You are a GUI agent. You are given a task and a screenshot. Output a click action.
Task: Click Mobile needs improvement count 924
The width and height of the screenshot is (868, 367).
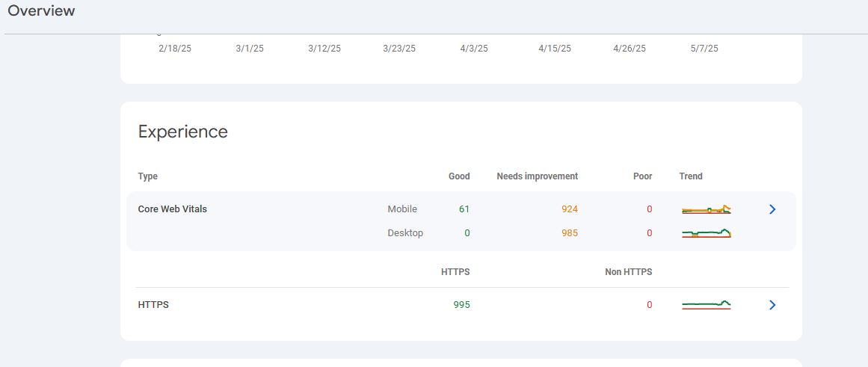pos(570,209)
